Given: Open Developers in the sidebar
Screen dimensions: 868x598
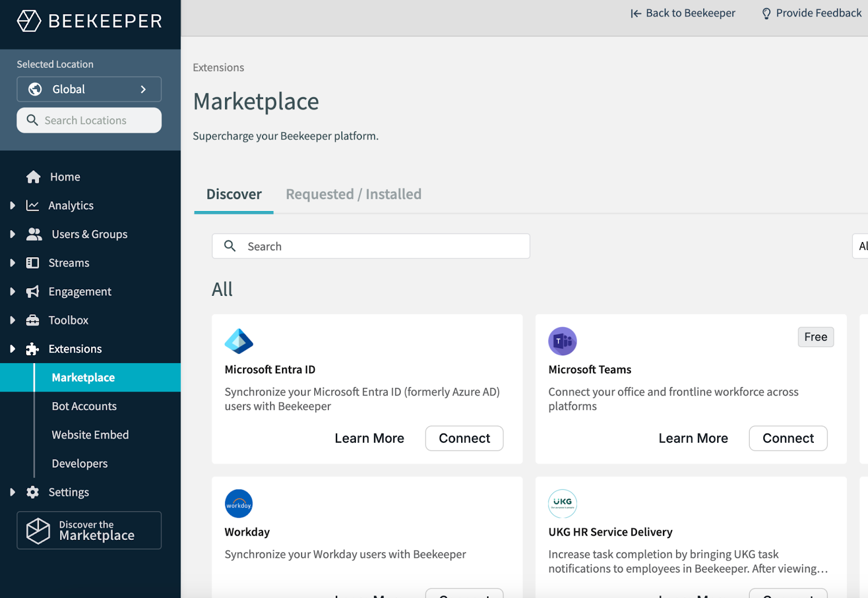Looking at the screenshot, I should (x=80, y=464).
